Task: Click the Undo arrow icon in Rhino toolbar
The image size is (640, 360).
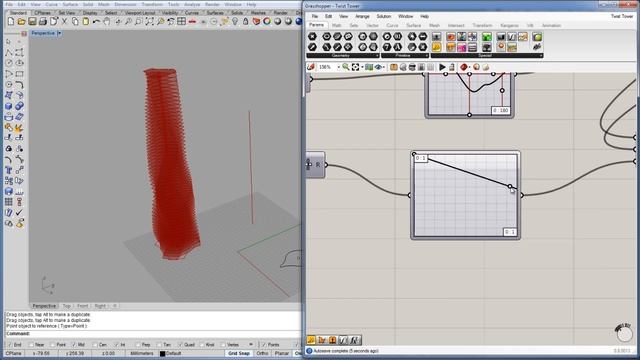Action: pos(96,22)
